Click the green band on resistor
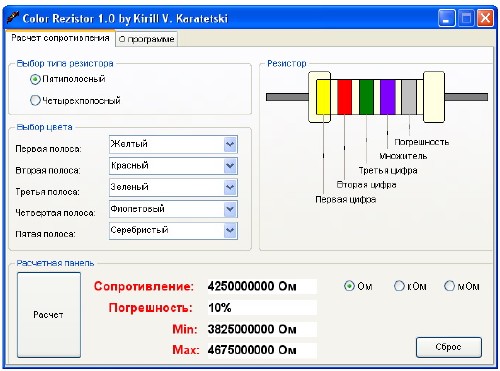The height and width of the screenshot is (371, 500). pos(366,97)
